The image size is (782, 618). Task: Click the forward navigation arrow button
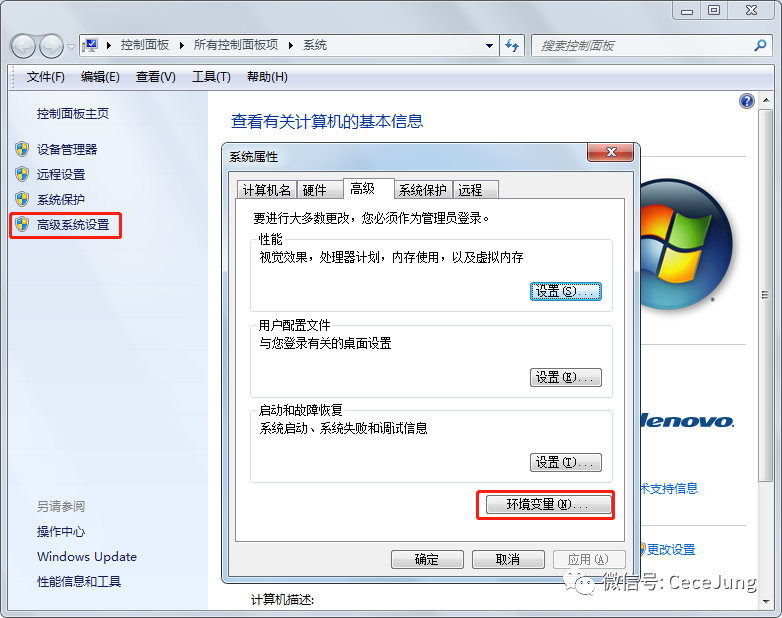pyautogui.click(x=52, y=46)
